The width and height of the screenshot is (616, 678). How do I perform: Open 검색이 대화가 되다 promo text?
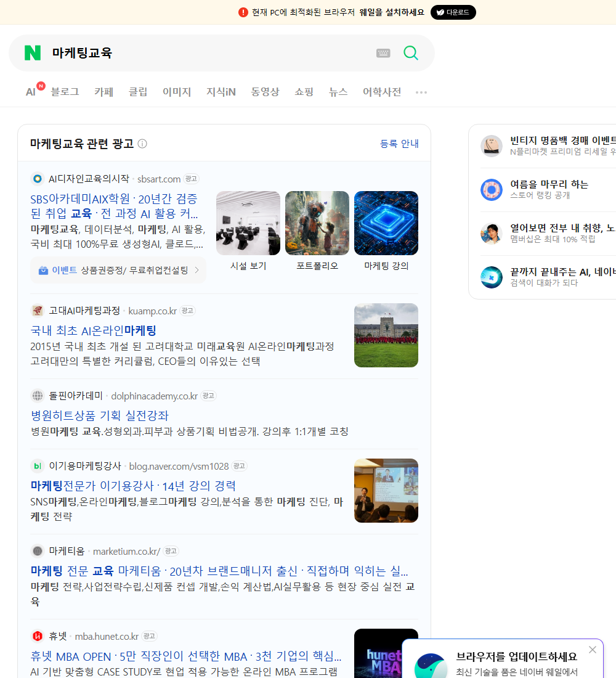544,282
